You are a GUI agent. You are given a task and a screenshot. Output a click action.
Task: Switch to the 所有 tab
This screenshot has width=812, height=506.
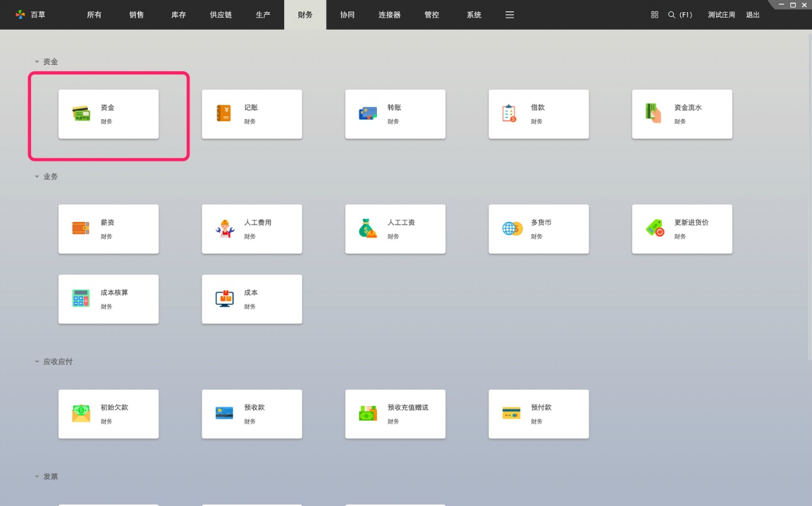click(94, 14)
